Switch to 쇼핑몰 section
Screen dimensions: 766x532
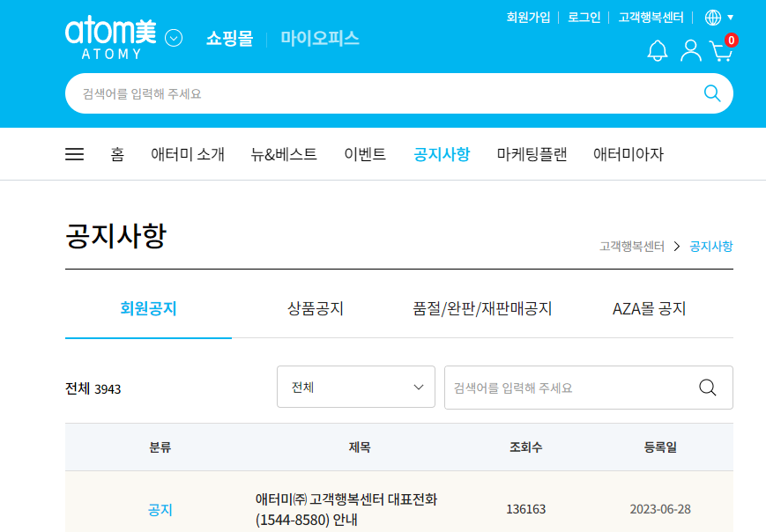[x=229, y=39]
